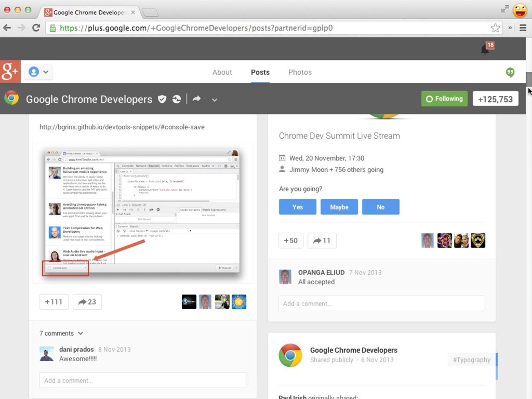The width and height of the screenshot is (532, 399).
Task: Reload the page using the refresh icon
Action: tap(36, 28)
